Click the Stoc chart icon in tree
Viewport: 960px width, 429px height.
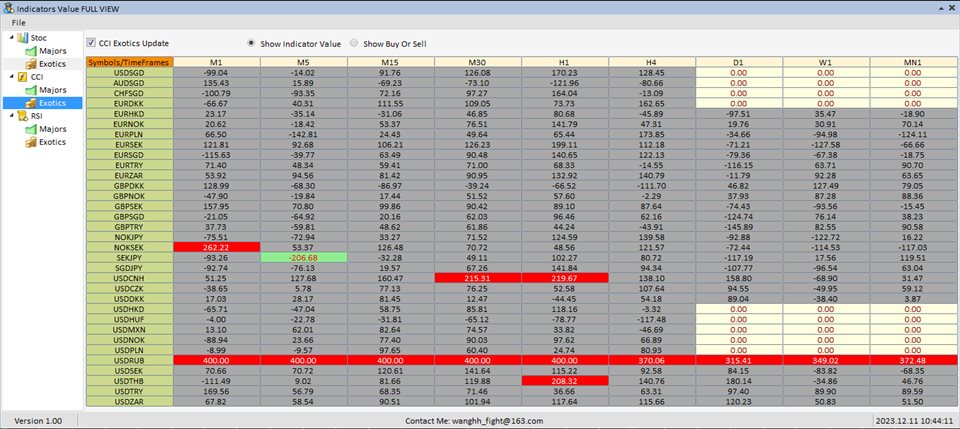tap(23, 38)
